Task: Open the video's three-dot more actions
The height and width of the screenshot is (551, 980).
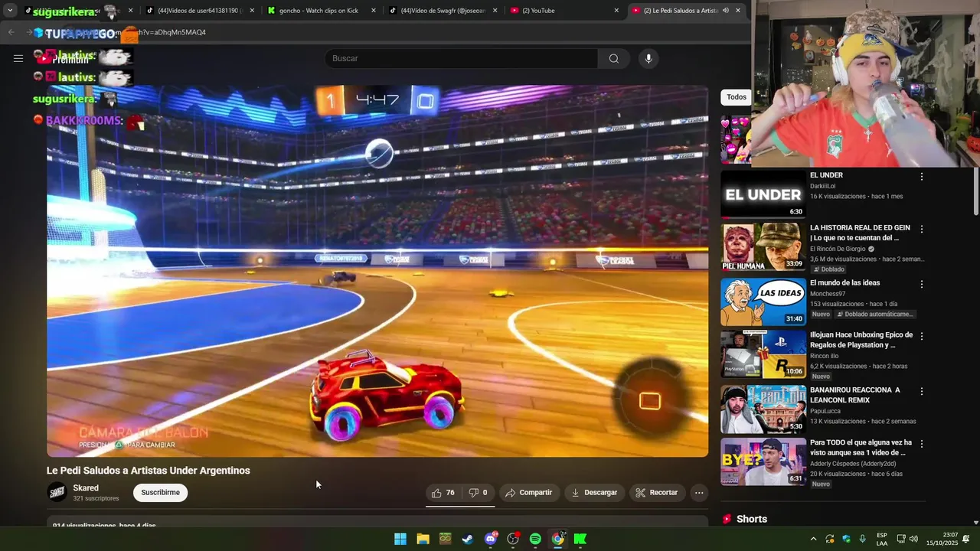Action: click(699, 493)
